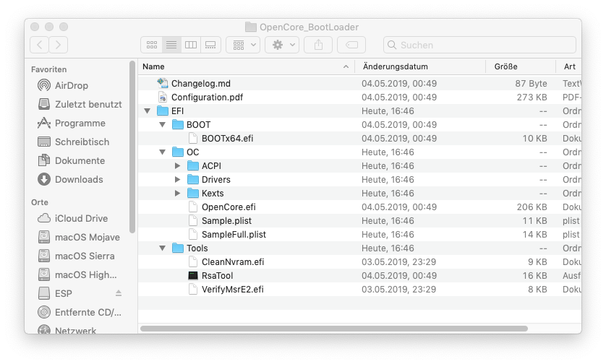This screenshot has height=364, width=606.
Task: Open iCloud Drive in the sidebar
Action: coord(72,219)
